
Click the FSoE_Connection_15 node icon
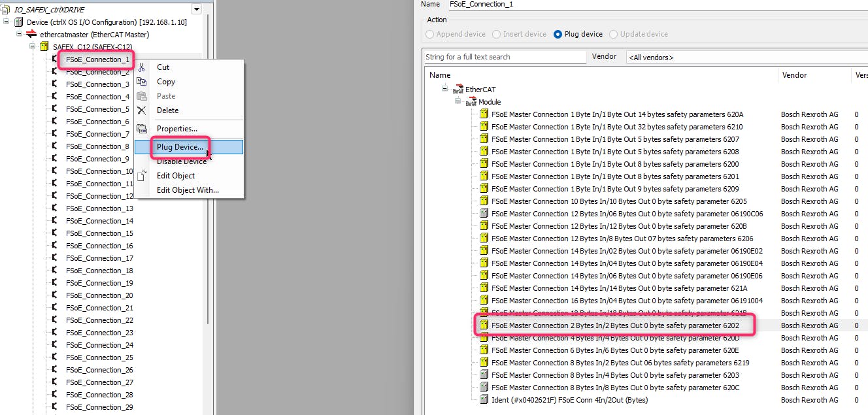pos(56,233)
